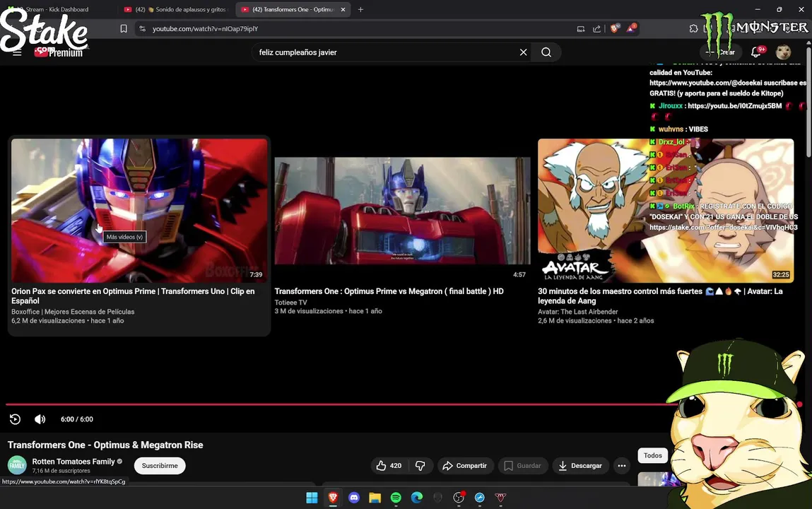
Task: Click the Descargar download button
Action: (x=580, y=465)
